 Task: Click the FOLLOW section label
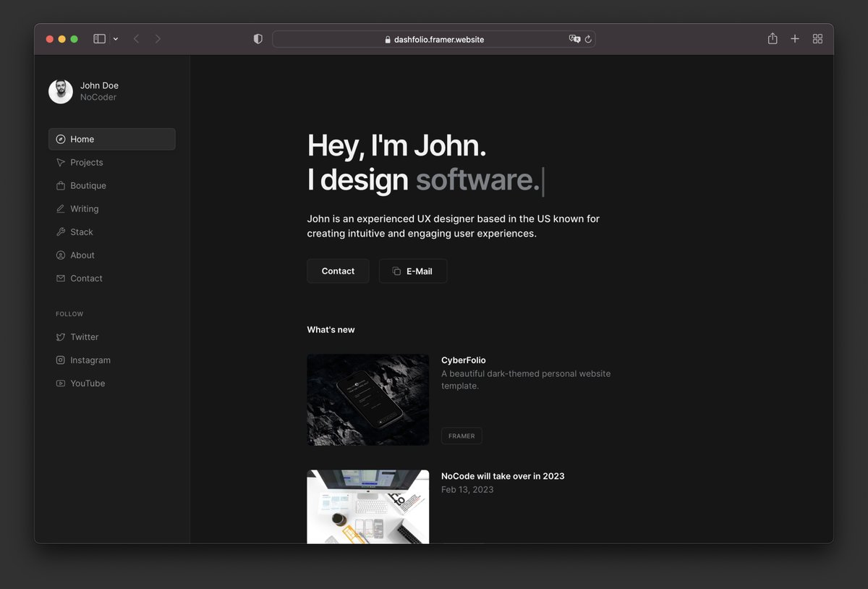point(69,314)
